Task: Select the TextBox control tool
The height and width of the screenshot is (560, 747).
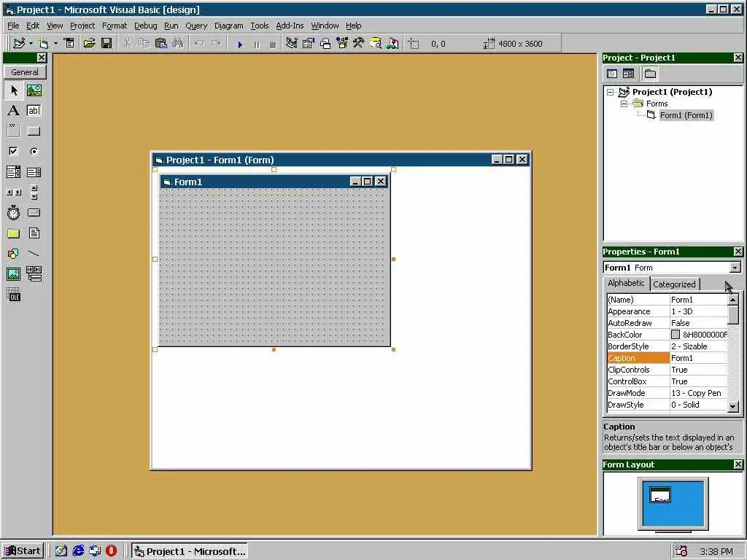Action: point(34,111)
